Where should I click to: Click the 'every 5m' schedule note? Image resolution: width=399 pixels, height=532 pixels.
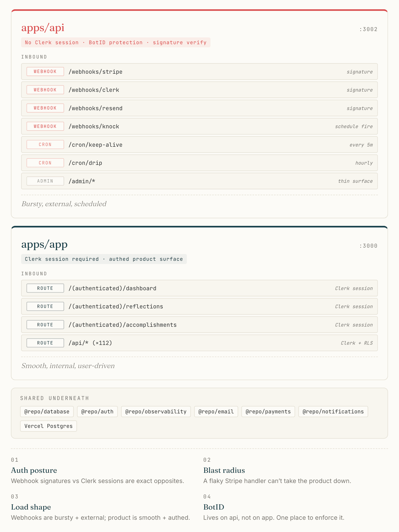click(x=361, y=145)
